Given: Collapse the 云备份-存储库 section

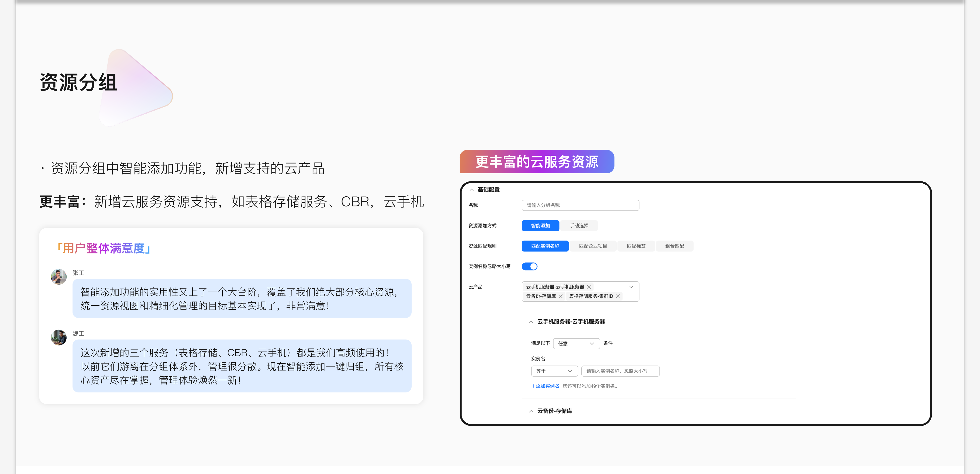Looking at the screenshot, I should [x=531, y=411].
